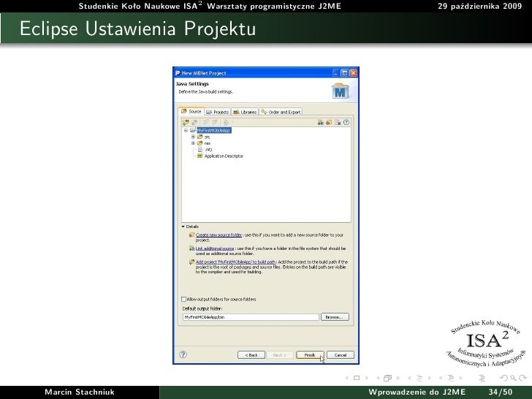Viewport: 532px width, 399px height.
Task: Click the 'Default output folder:' label
Action: point(202,308)
